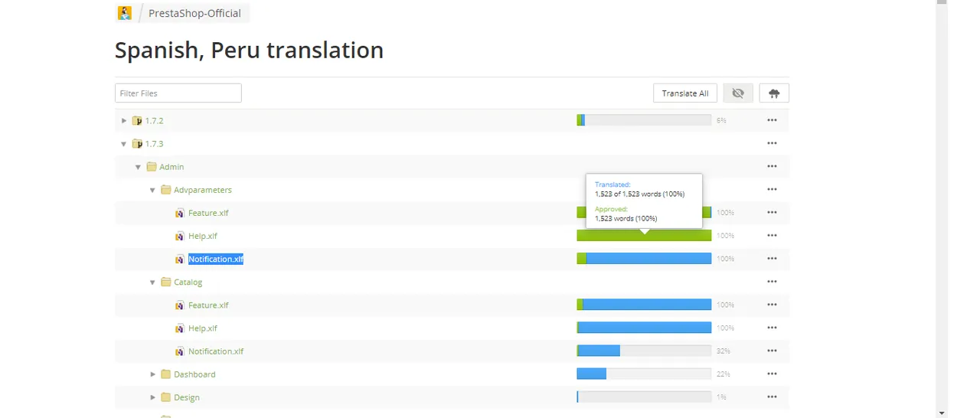Click the Catalog Notification.xlf 32% progress bar
This screenshot has width=980, height=418.
tap(644, 351)
